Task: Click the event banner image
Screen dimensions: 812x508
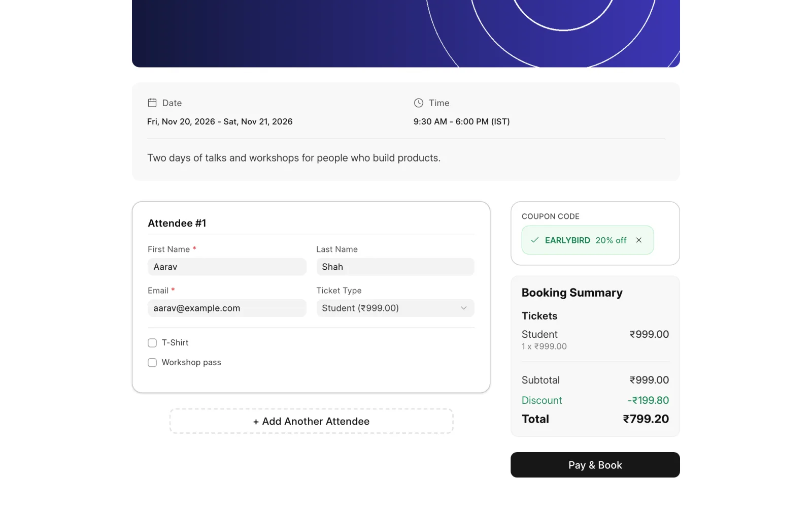Action: pos(405,34)
